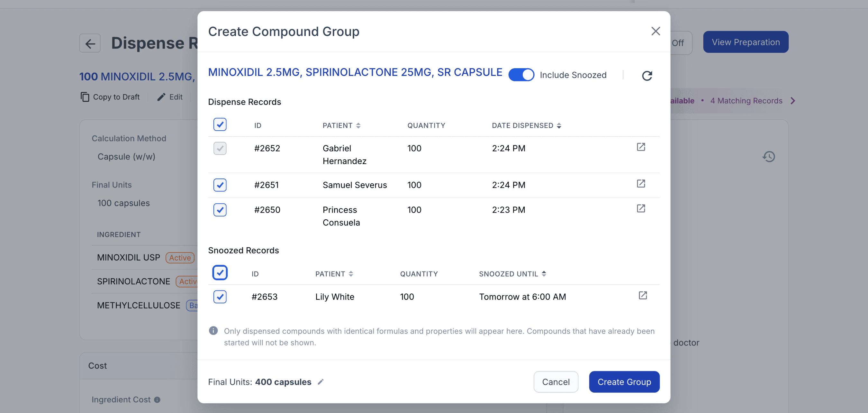Click Create Group button

(x=624, y=382)
